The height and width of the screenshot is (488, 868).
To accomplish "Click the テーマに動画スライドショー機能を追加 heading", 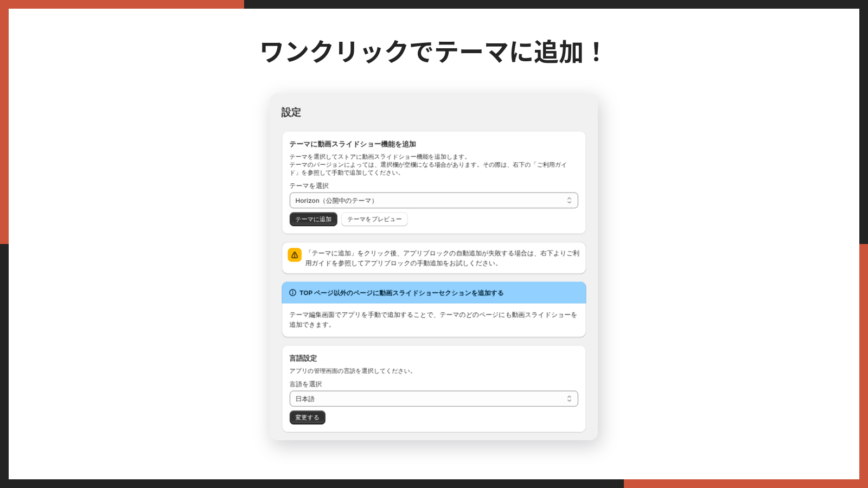I will (353, 144).
